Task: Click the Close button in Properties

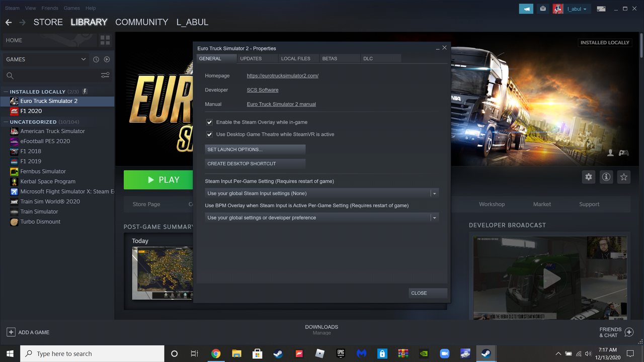Action: (x=428, y=293)
